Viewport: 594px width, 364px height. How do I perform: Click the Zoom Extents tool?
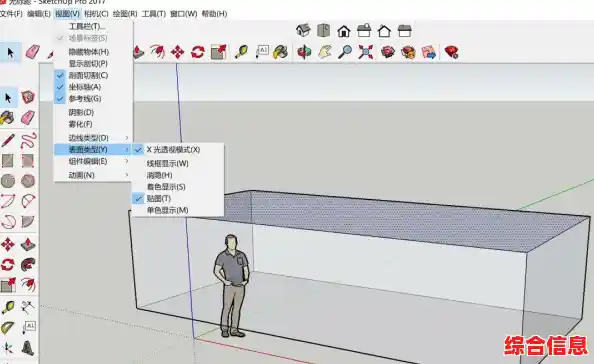pos(366,52)
